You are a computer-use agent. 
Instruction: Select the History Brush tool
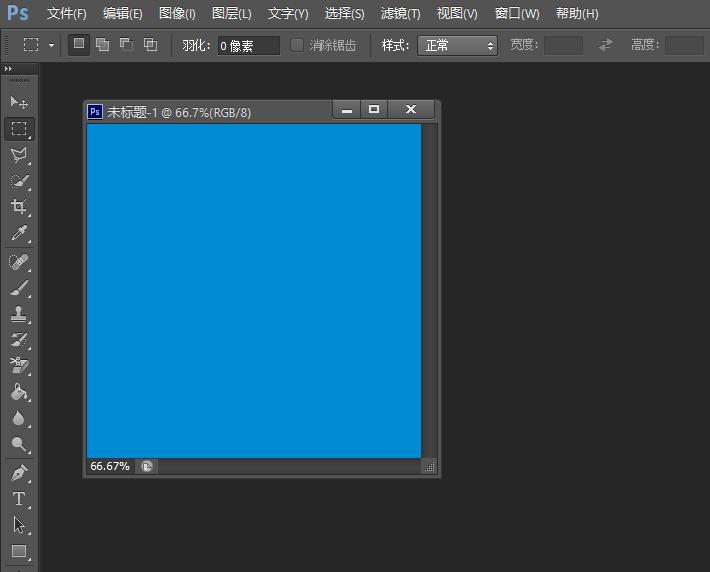pyautogui.click(x=19, y=340)
